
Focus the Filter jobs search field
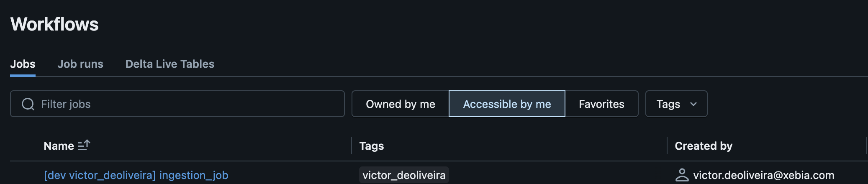tap(177, 104)
